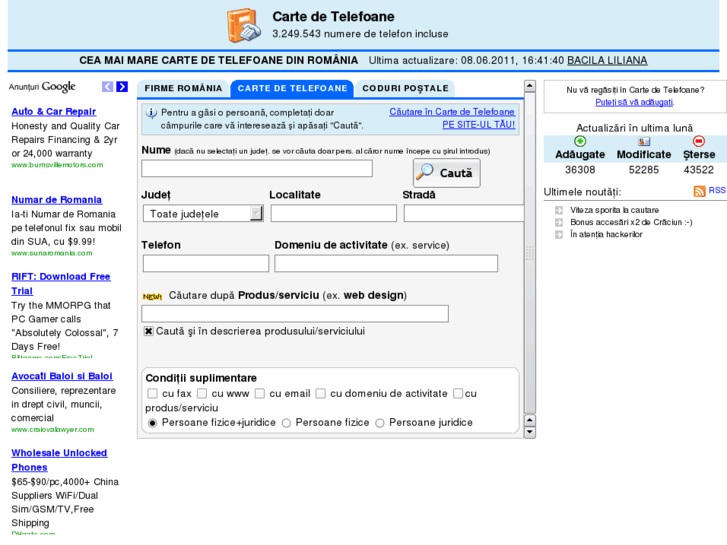
Task: Click bullet icon beside În atenția hackerilor
Action: tap(559, 235)
